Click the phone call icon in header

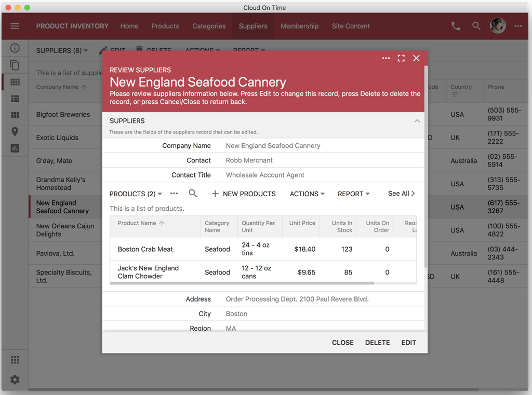coord(456,26)
